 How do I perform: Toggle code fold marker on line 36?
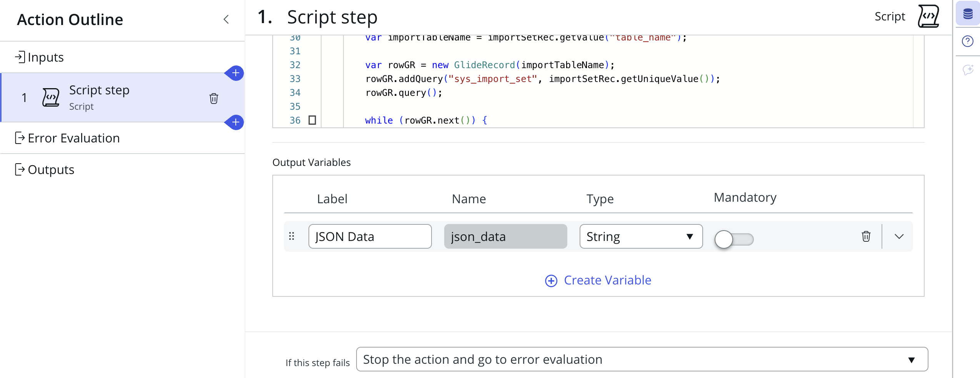(x=312, y=120)
